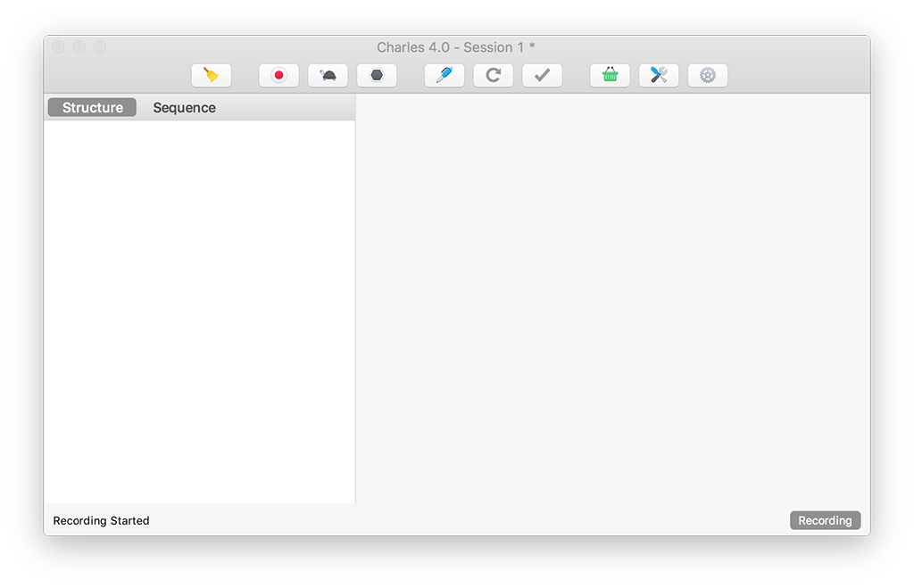Open Tools via the wrench and screwdriver icon
This screenshot has height=588, width=914.
659,76
